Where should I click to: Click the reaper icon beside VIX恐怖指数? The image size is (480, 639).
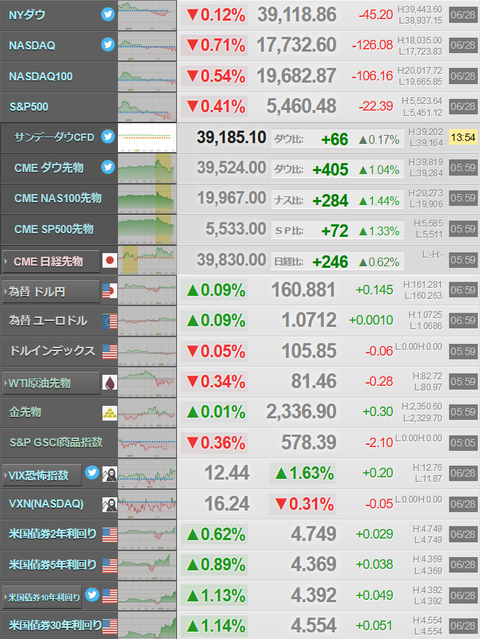tap(110, 474)
